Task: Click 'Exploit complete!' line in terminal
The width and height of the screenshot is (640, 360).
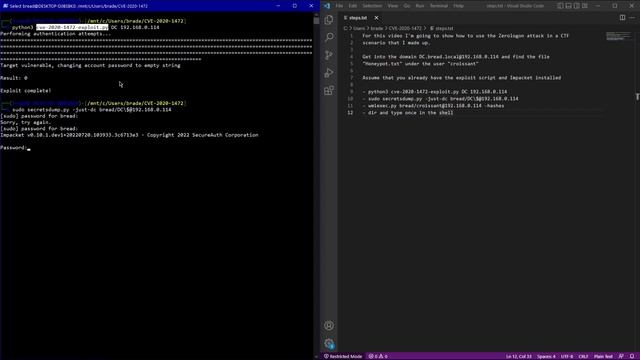Action: [26, 91]
